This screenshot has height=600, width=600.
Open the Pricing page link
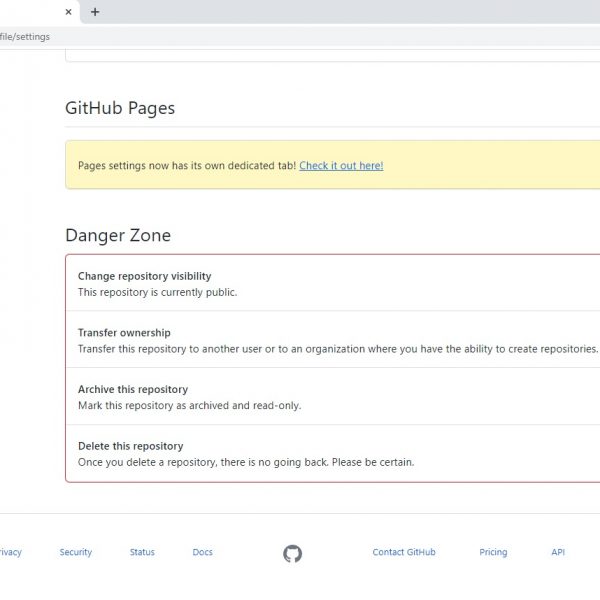pos(493,552)
